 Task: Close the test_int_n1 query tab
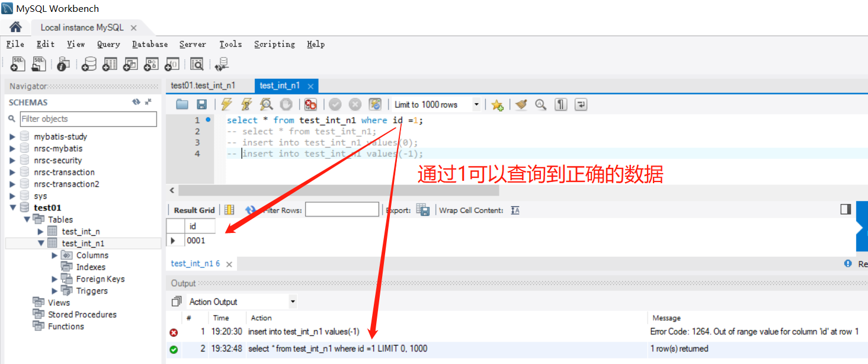[x=310, y=86]
